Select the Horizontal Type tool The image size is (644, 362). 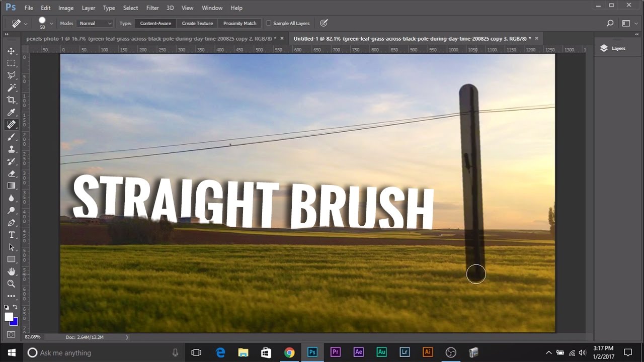(x=12, y=235)
